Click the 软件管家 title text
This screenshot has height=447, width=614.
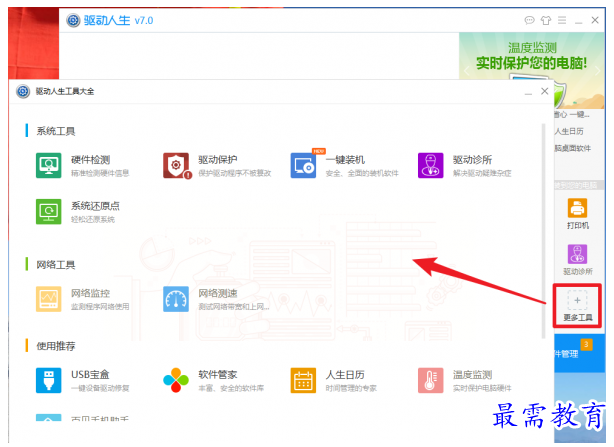pyautogui.click(x=218, y=375)
